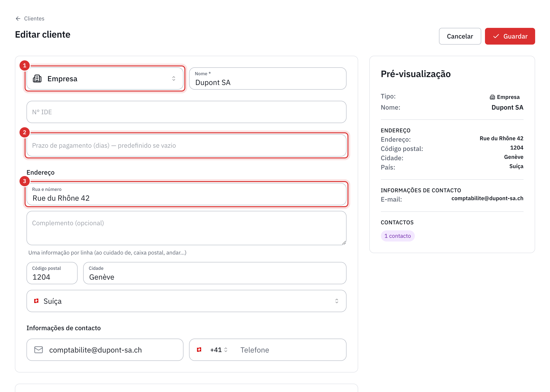Click the 'Genève' value in the preview
Viewport: 550px width, 392px height.
514,157
